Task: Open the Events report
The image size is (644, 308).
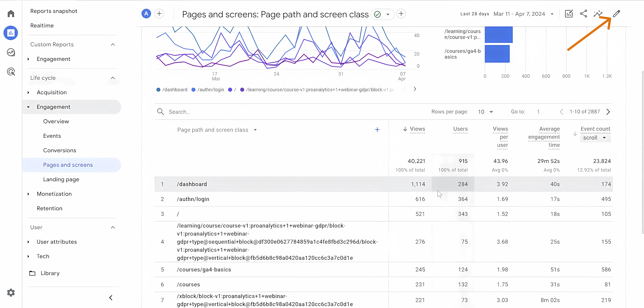Action: (x=52, y=136)
